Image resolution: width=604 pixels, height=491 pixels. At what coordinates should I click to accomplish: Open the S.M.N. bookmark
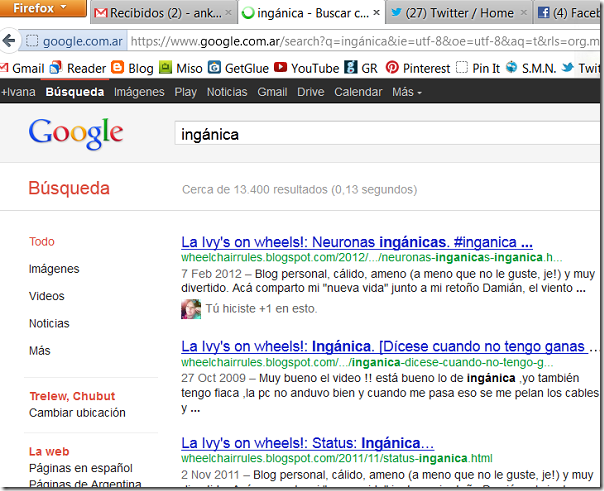531,68
